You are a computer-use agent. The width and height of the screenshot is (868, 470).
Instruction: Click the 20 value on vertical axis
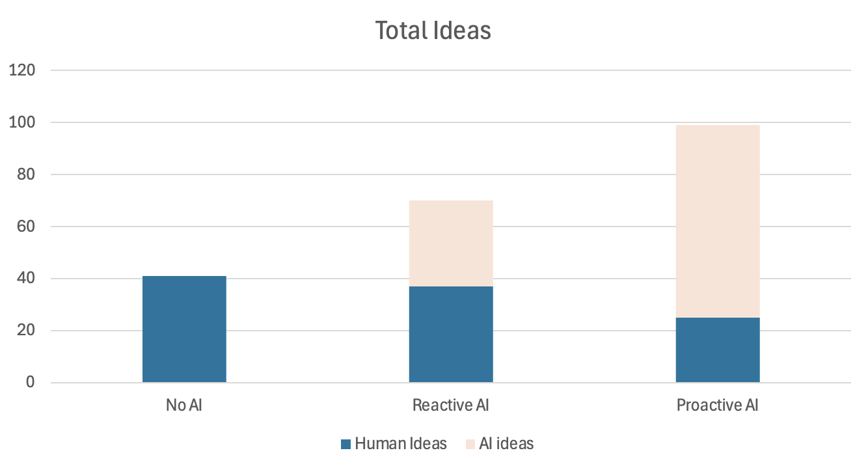(x=26, y=331)
